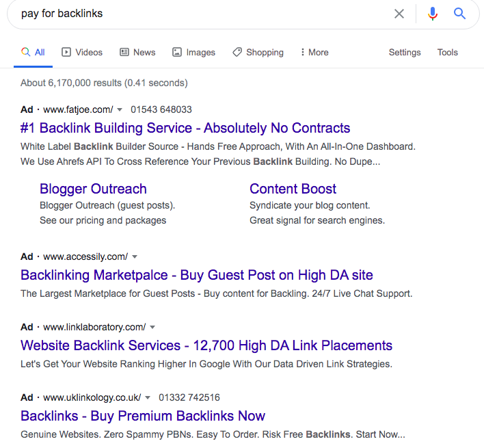The height and width of the screenshot is (448, 484).
Task: Clear the search box with the X icon
Action: point(399,14)
